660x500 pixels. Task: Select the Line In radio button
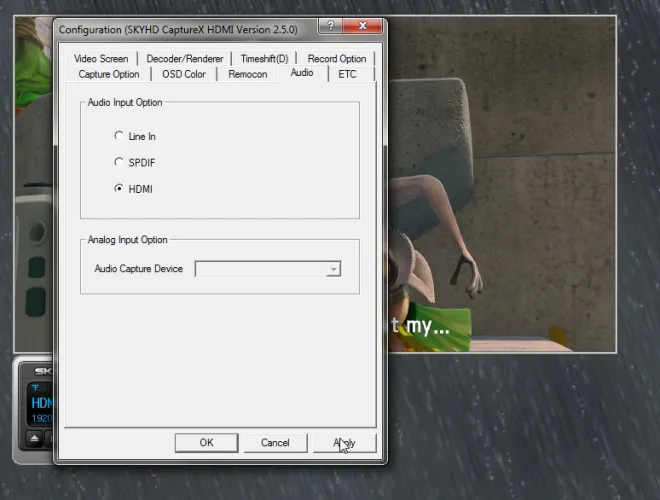[120, 136]
